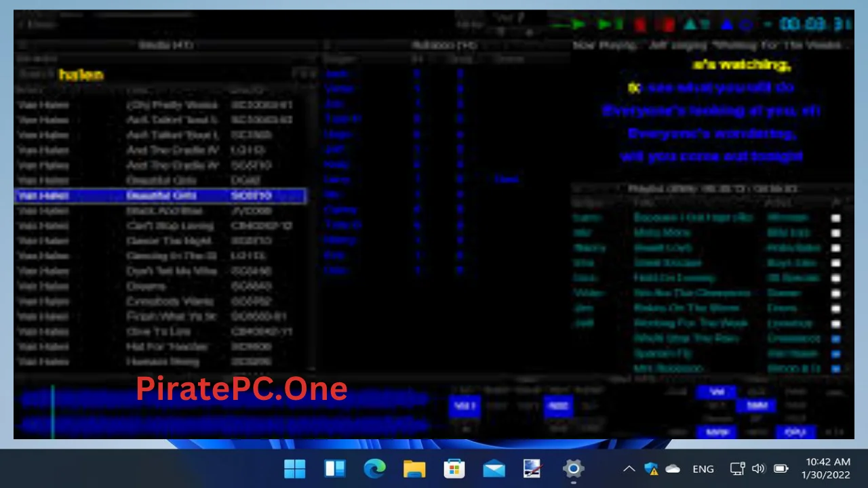The height and width of the screenshot is (488, 868).
Task: Select the 'Dreams' song row
Action: pos(161,286)
